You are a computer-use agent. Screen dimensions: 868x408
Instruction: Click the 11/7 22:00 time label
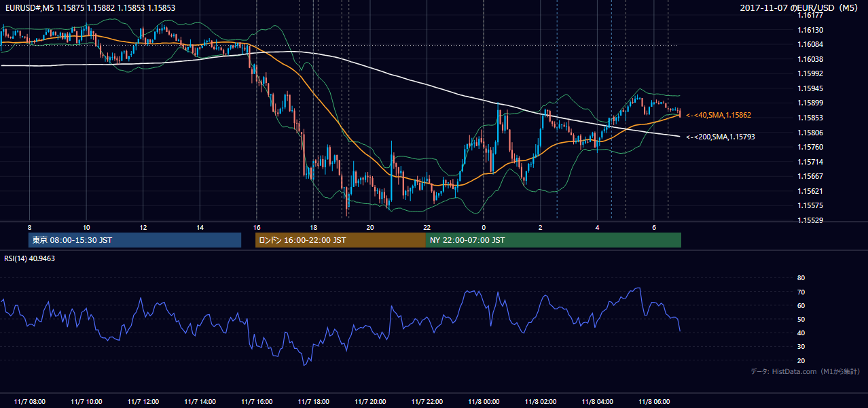pos(427,401)
